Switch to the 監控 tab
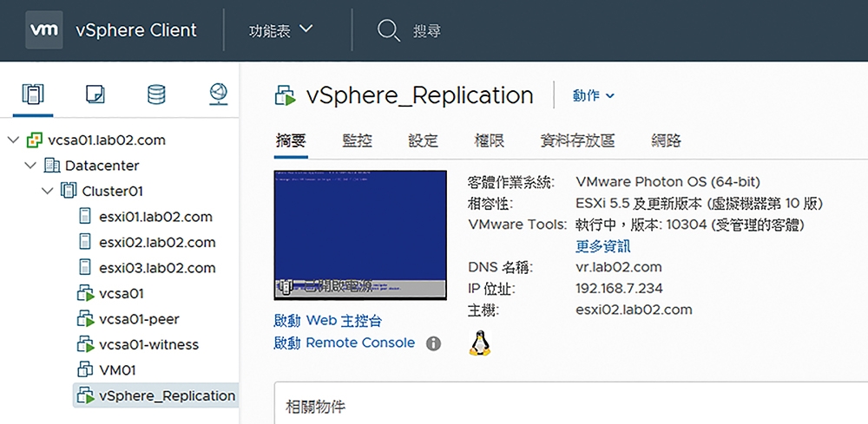This screenshot has width=868, height=424. pos(357,140)
